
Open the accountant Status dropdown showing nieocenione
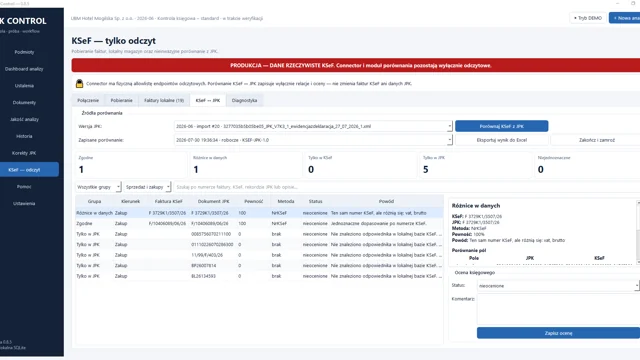point(558,286)
